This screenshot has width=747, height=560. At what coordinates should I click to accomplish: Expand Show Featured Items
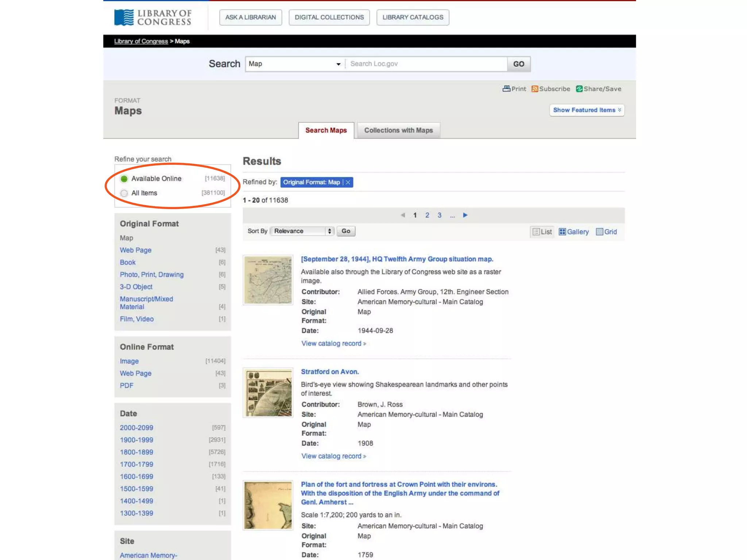coord(587,110)
